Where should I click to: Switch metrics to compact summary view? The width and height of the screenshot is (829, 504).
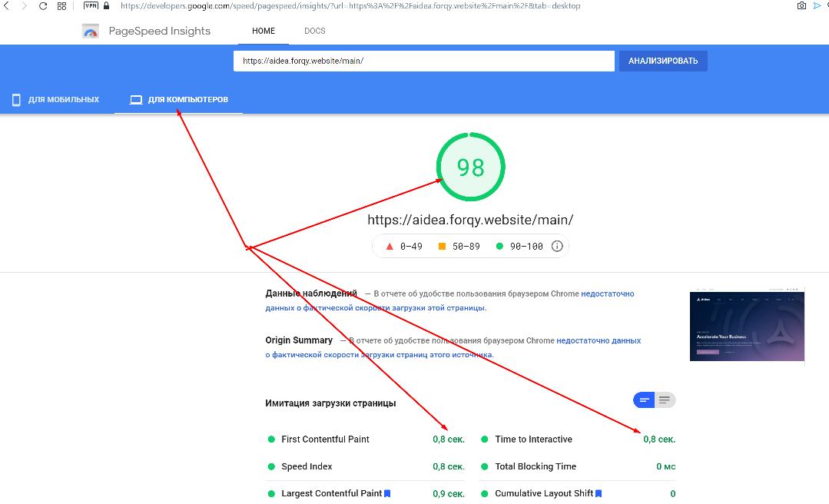(644, 400)
